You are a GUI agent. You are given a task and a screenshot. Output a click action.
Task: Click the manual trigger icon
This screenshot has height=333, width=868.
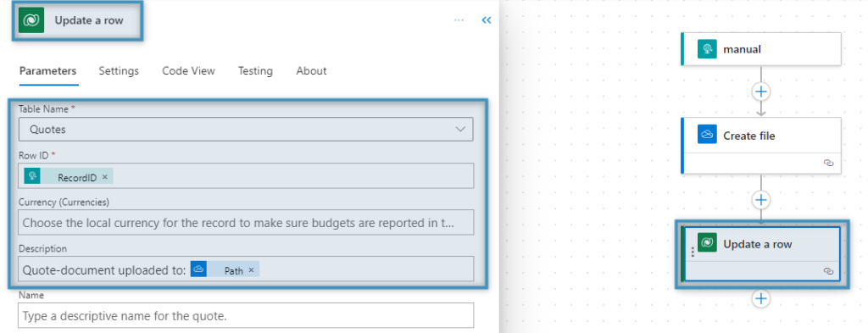[707, 49]
